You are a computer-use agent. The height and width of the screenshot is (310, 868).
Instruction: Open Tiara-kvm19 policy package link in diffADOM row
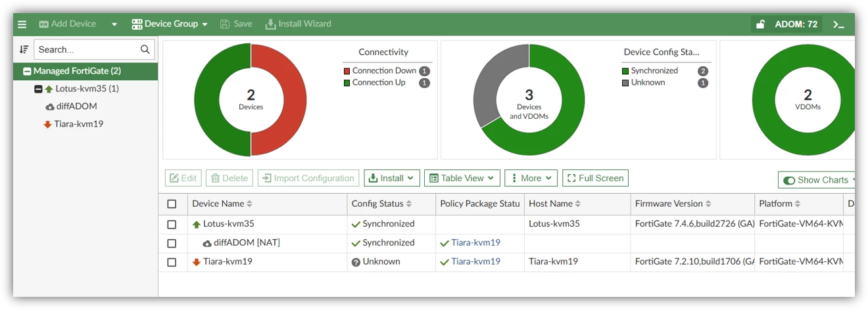pos(475,243)
